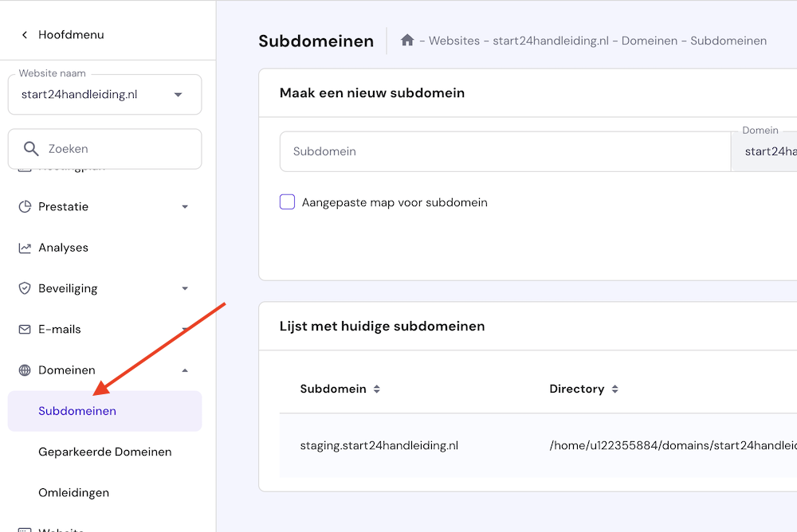Screen dimensions: 797x532
Task: Click the magnifying glass search icon
Action: (31, 149)
